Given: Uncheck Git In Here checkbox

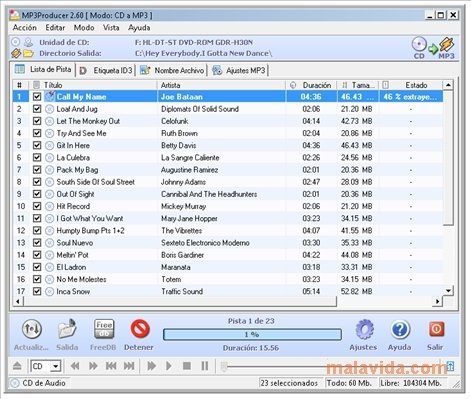Looking at the screenshot, I should click(37, 145).
